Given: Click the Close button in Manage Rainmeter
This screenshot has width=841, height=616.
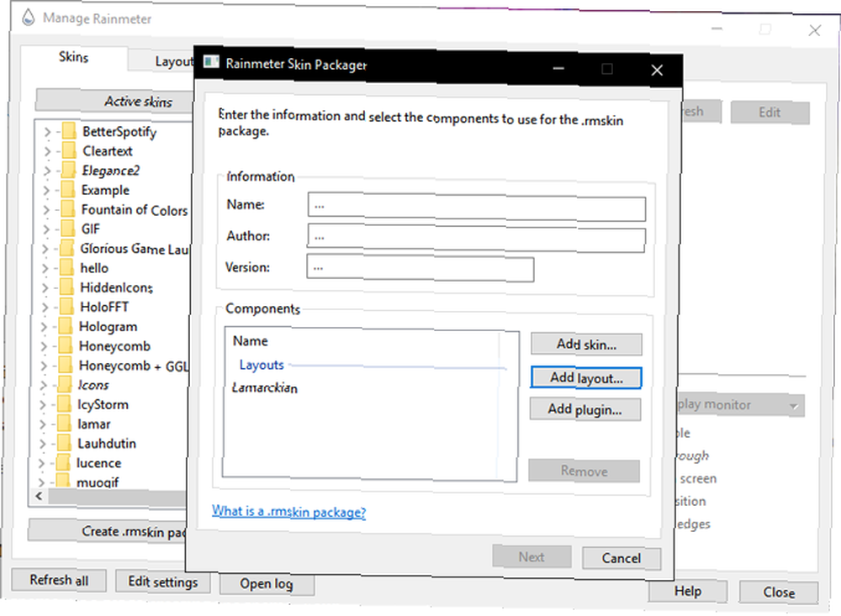Looking at the screenshot, I should tap(779, 592).
